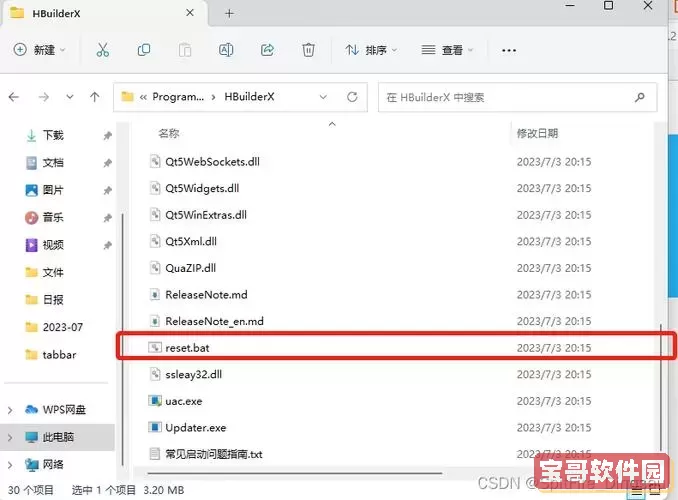Open 日报 folder in sidebar
Viewport: 678px width, 500px height.
(53, 299)
